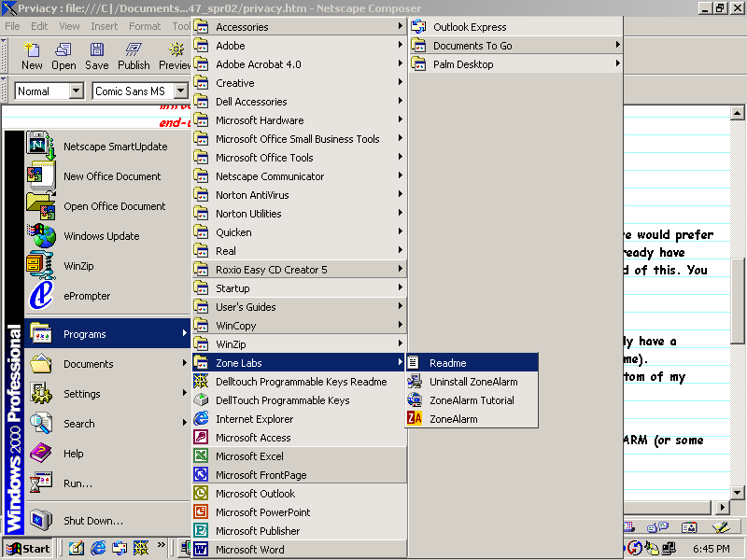The width and height of the screenshot is (747, 560).
Task: Open Help from the Start menu
Action: 107,454
